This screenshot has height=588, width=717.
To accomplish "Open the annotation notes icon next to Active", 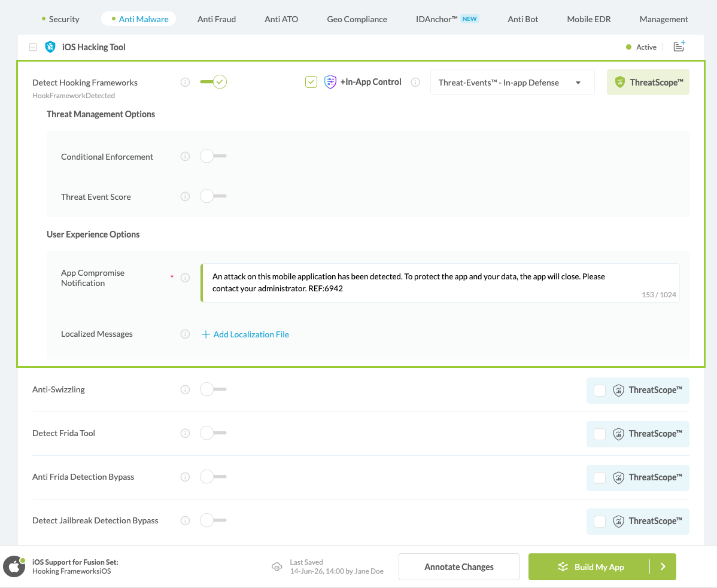I will pyautogui.click(x=679, y=46).
